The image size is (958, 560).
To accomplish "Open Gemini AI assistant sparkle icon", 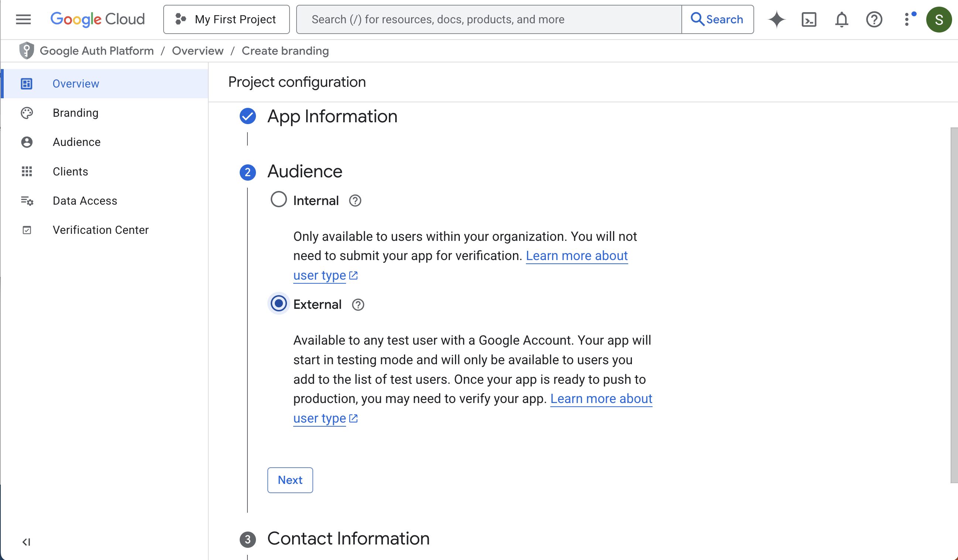I will [x=776, y=19].
